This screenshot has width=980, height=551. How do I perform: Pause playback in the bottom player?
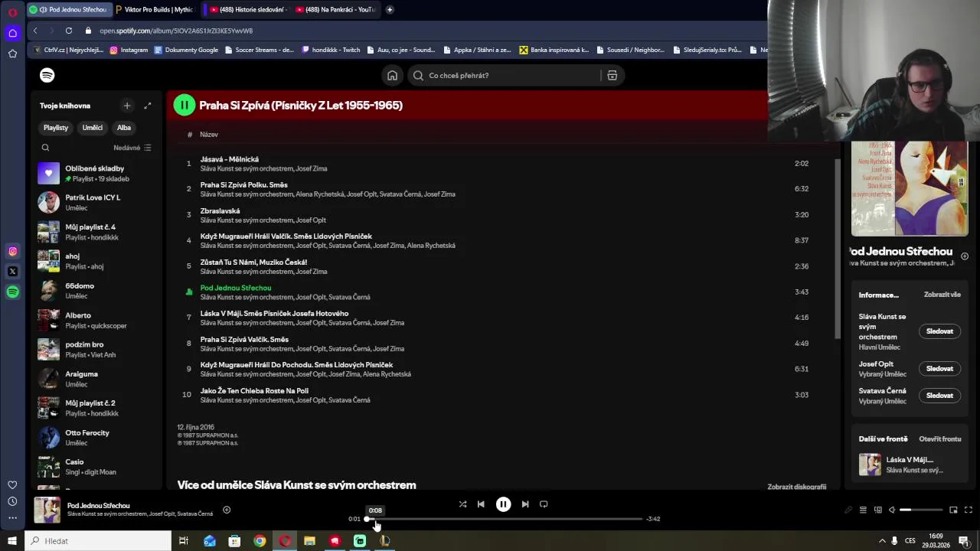(x=503, y=504)
